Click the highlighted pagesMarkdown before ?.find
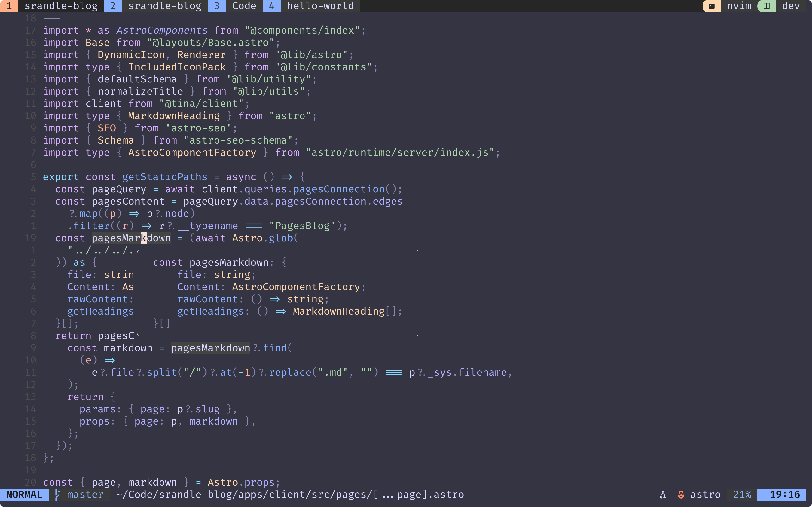 pyautogui.click(x=211, y=348)
